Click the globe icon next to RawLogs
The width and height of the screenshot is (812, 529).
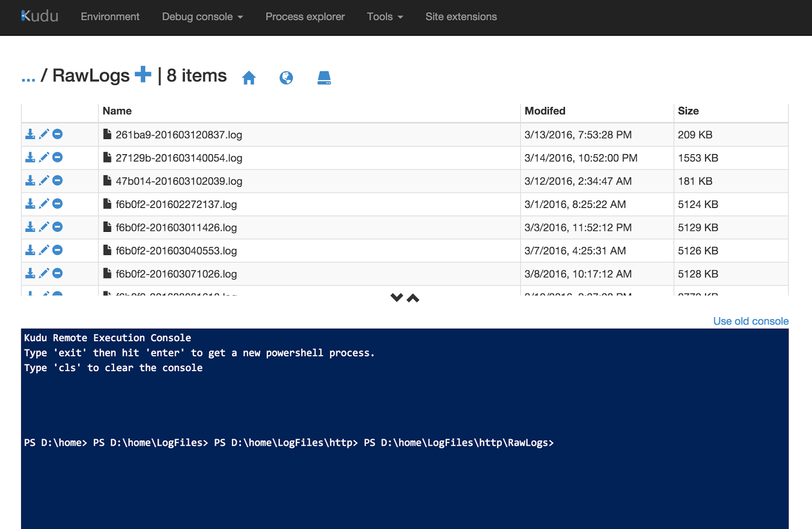click(286, 78)
